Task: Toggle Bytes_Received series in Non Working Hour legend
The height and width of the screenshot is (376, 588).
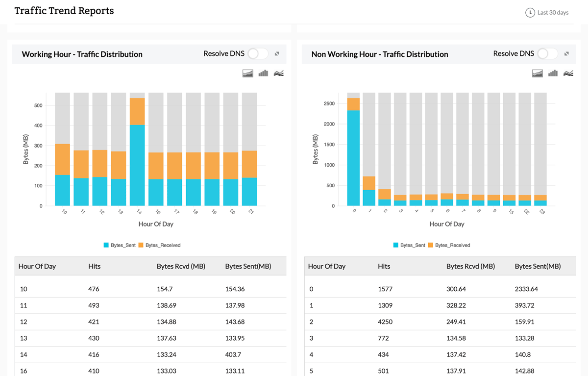Action: pyautogui.click(x=449, y=245)
